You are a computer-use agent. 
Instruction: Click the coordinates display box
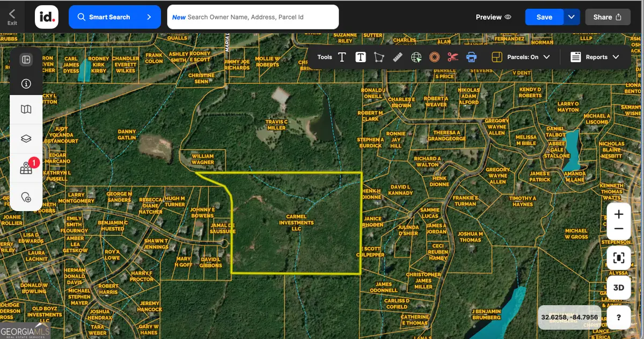click(570, 318)
